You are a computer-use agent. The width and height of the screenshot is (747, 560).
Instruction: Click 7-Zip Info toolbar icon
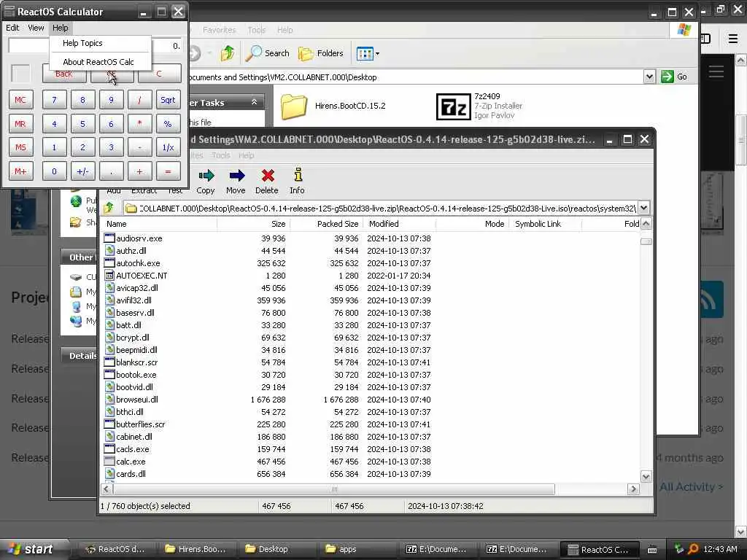click(x=298, y=182)
